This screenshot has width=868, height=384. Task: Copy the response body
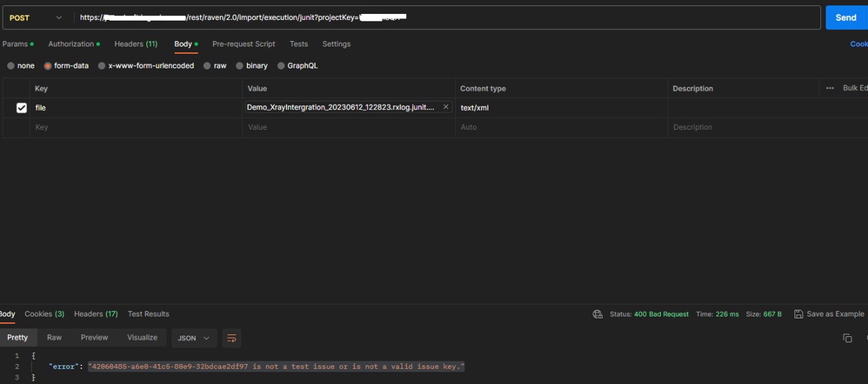(x=847, y=338)
